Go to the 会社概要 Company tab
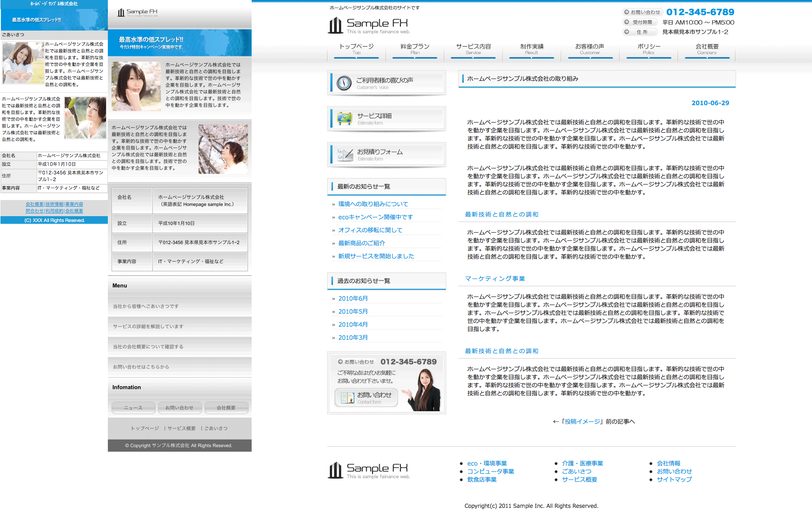Screen dimensions: 812x511 (x=707, y=49)
